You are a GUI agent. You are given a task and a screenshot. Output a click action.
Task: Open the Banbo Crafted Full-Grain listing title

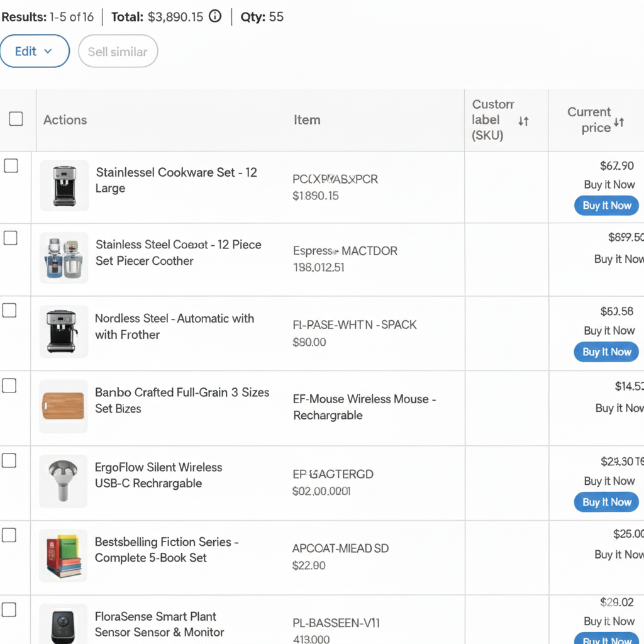[182, 400]
